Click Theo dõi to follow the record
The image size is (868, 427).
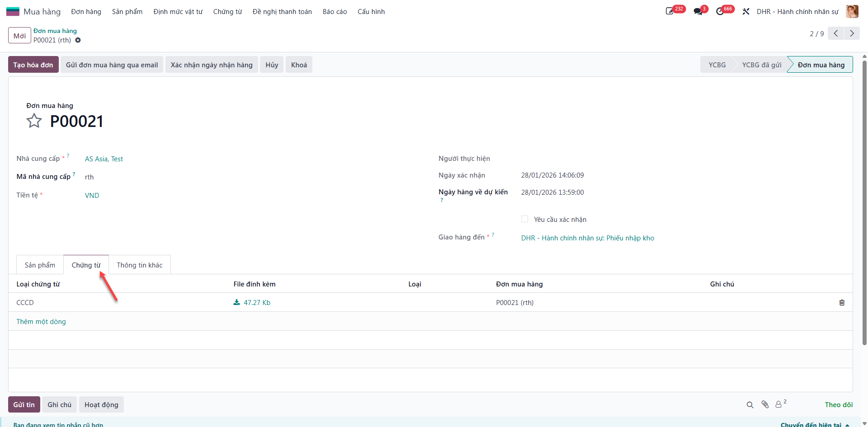tap(839, 405)
